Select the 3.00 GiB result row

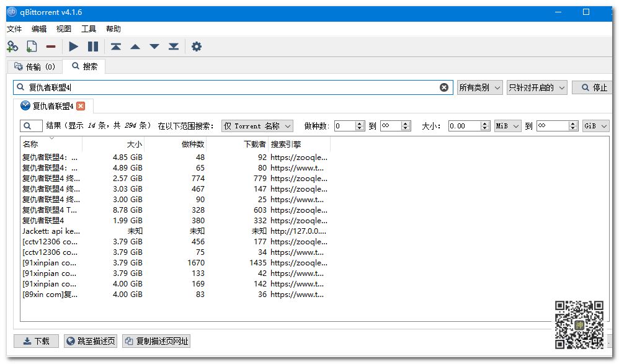pyautogui.click(x=176, y=200)
